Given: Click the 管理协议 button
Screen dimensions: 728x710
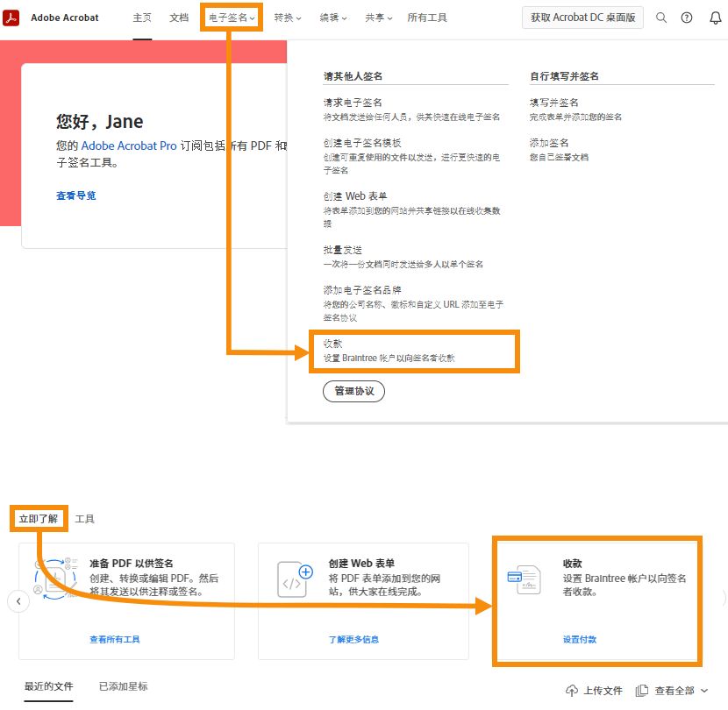Looking at the screenshot, I should pyautogui.click(x=353, y=391).
